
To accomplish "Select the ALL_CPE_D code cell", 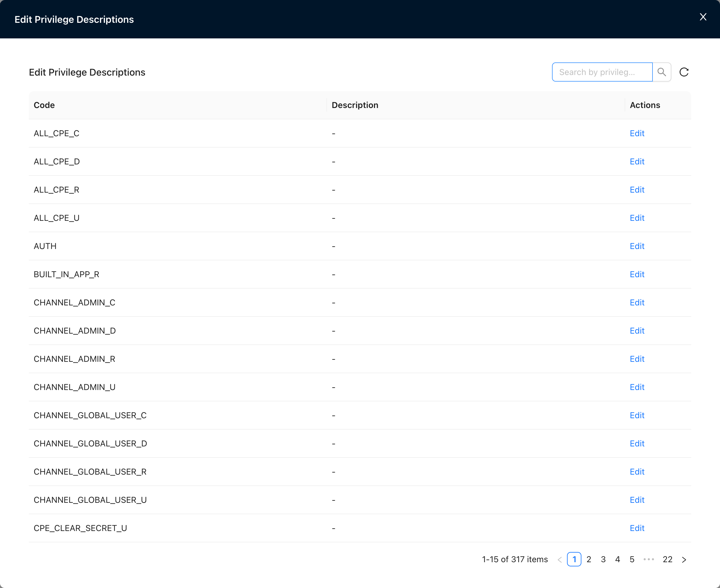I will [178, 161].
